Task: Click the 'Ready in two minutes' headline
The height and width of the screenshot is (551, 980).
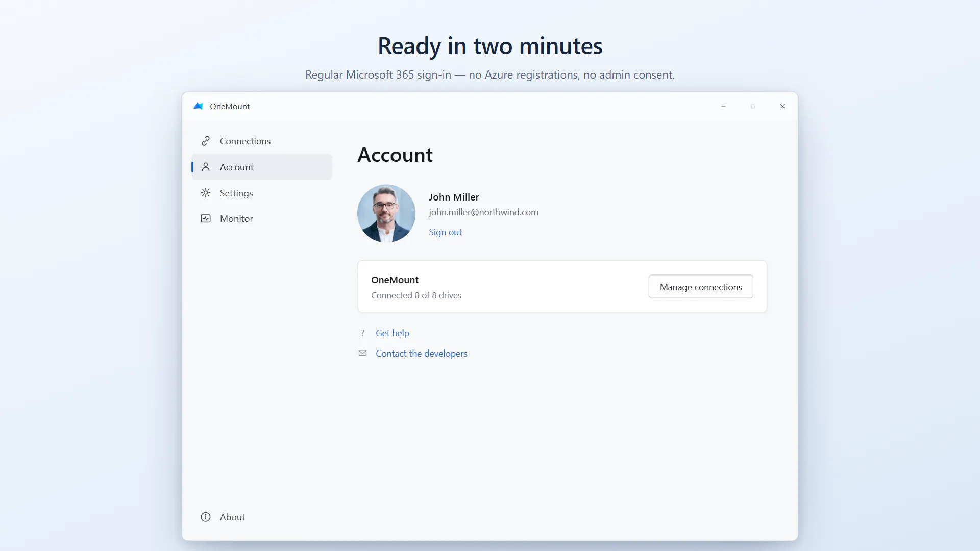Action: [x=490, y=46]
